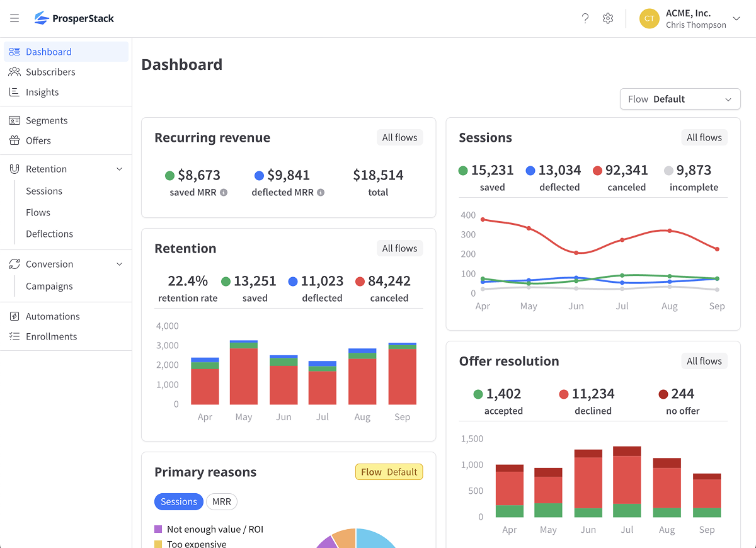The width and height of the screenshot is (756, 548).
Task: Click the Conversion cycle icon
Action: [14, 264]
